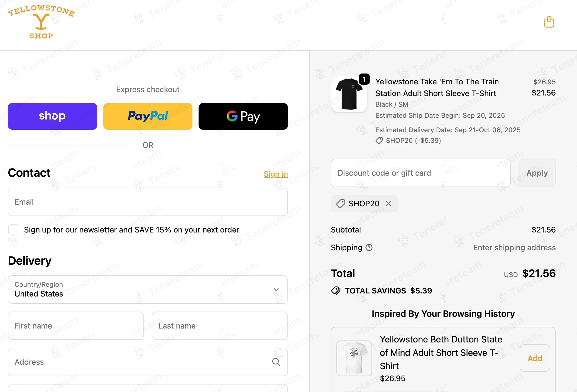This screenshot has height=392, width=577.
Task: Open the shopping bag cart icon
Action: click(549, 22)
